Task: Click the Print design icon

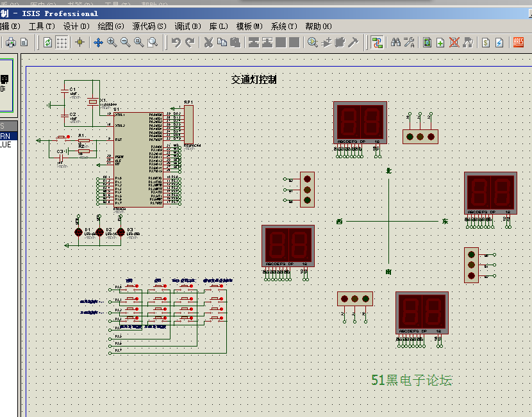Action: [11, 42]
